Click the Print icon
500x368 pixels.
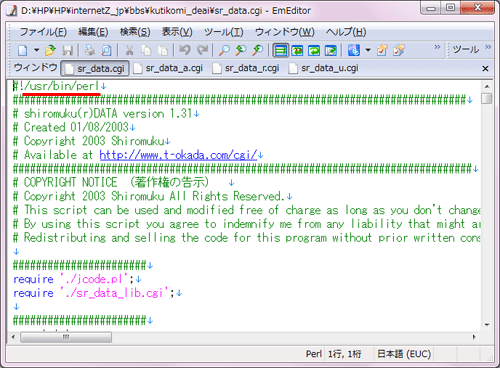[89, 50]
